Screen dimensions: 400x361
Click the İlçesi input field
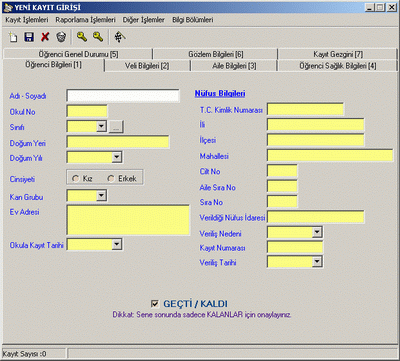(x=316, y=140)
